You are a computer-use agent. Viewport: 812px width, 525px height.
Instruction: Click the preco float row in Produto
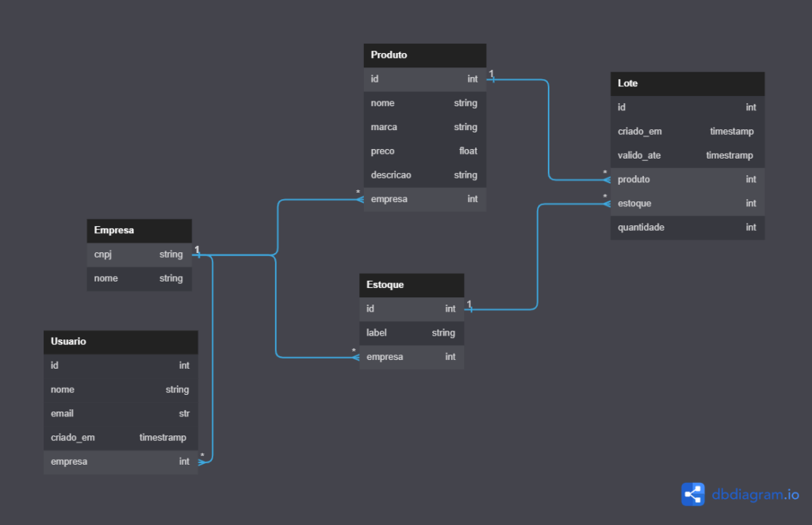tap(424, 151)
